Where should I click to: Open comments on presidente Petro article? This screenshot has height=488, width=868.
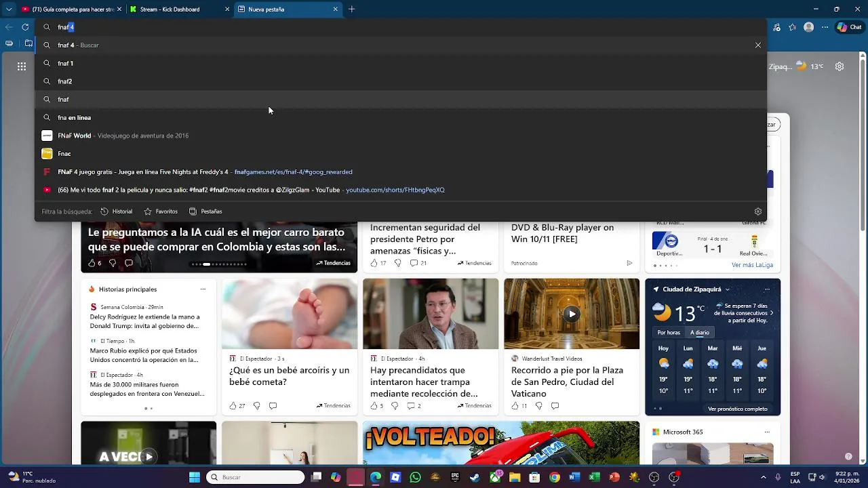[418, 263]
